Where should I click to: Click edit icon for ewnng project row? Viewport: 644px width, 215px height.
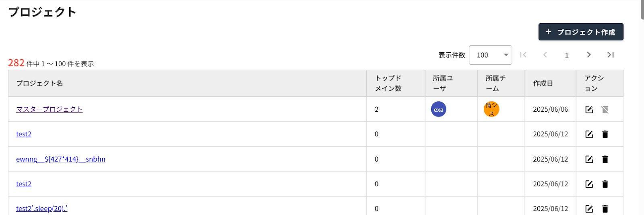tap(589, 159)
